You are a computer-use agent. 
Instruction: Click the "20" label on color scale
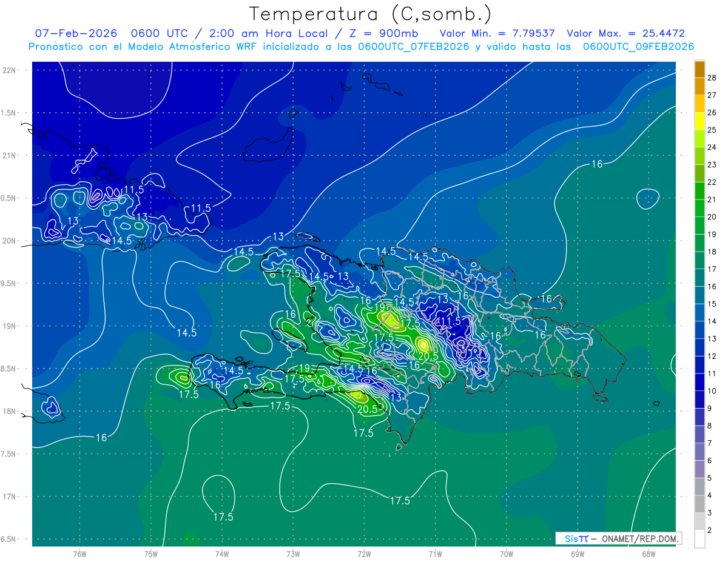click(712, 217)
